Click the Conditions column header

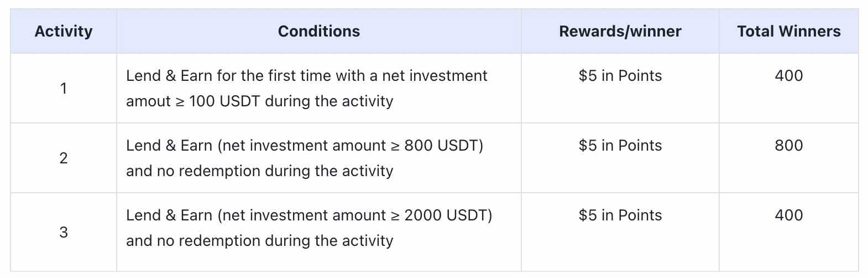318,32
